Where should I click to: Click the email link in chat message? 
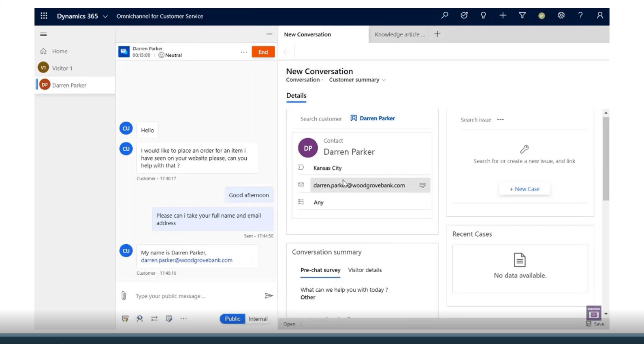(x=187, y=260)
